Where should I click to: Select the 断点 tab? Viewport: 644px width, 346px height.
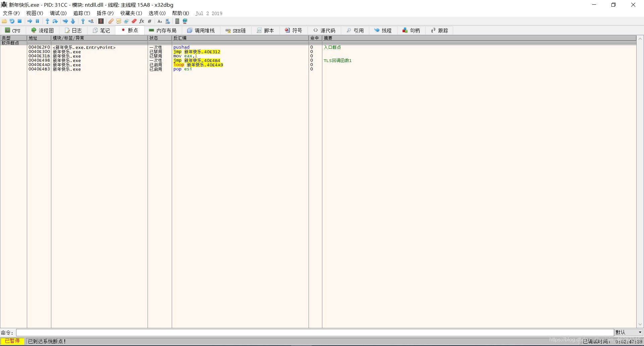(x=130, y=31)
